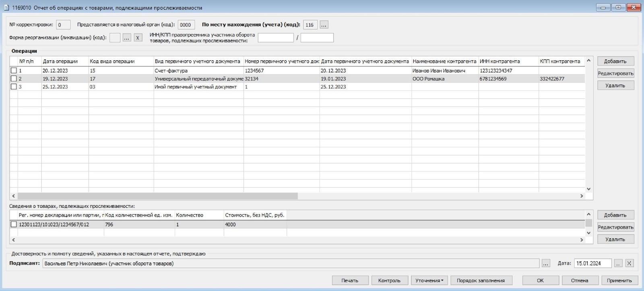Expand the Уточнения dropdown button

pyautogui.click(x=429, y=281)
